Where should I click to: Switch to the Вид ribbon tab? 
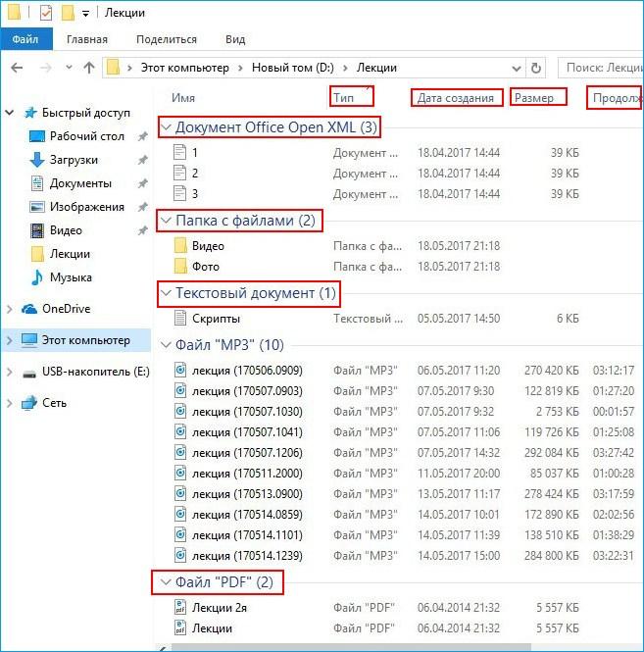coord(235,39)
